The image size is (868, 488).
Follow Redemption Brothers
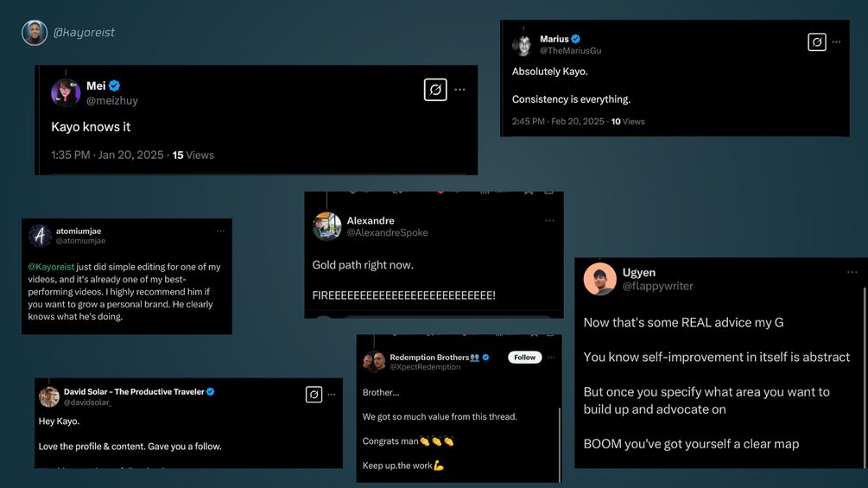[x=524, y=358]
